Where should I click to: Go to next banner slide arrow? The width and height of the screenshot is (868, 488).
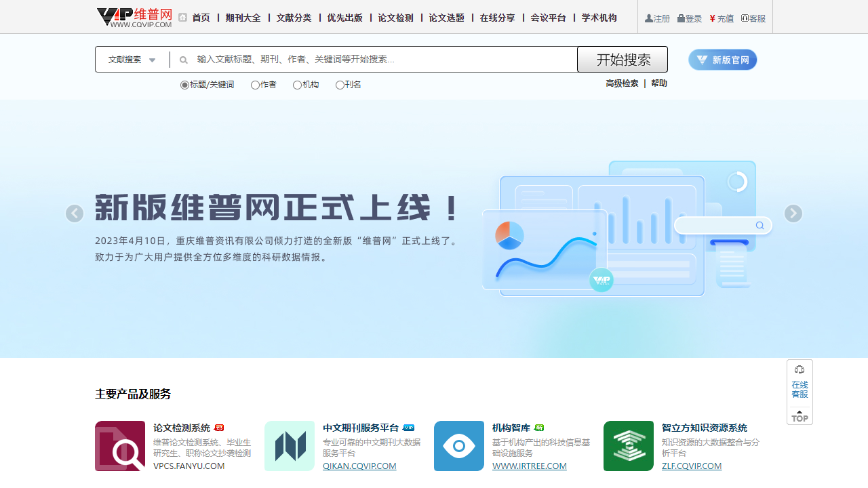[x=793, y=213]
